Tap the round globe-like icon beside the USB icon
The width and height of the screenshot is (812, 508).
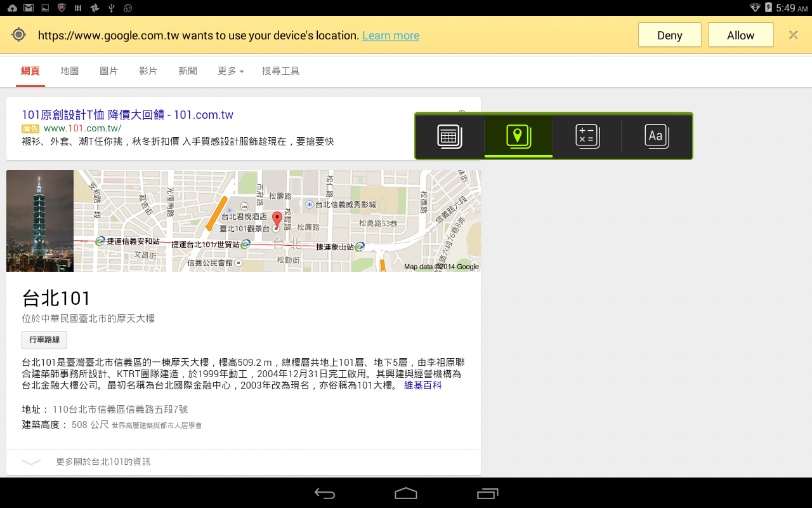(x=128, y=8)
